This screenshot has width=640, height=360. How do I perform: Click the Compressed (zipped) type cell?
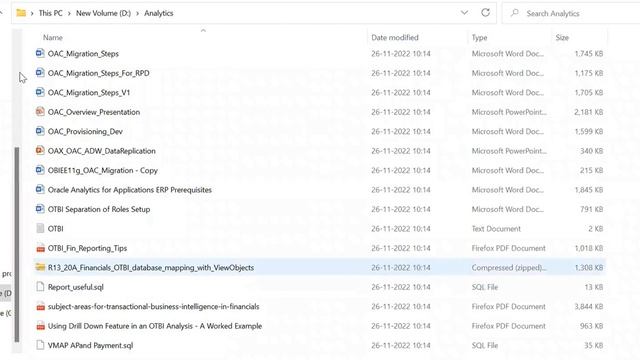coord(509,268)
